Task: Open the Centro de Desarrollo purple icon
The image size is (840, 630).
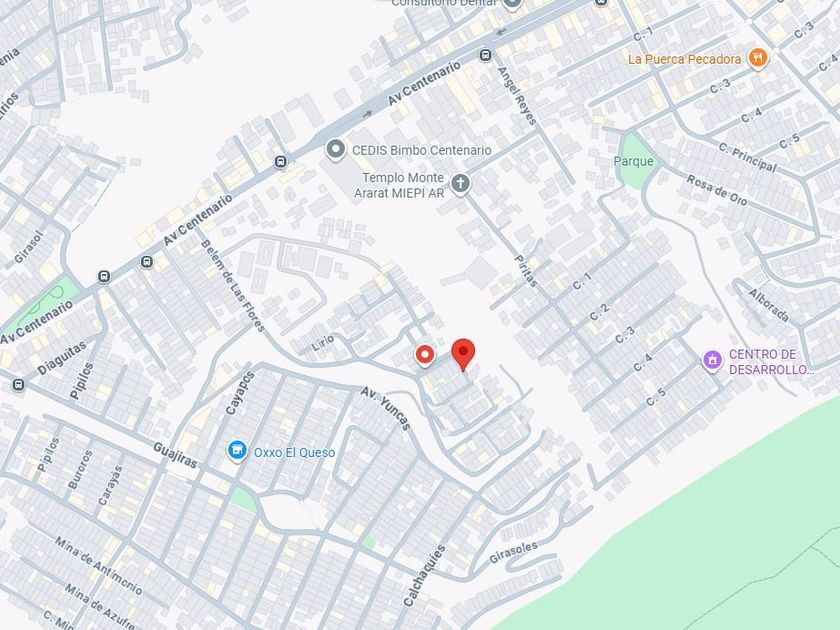Action: (712, 360)
